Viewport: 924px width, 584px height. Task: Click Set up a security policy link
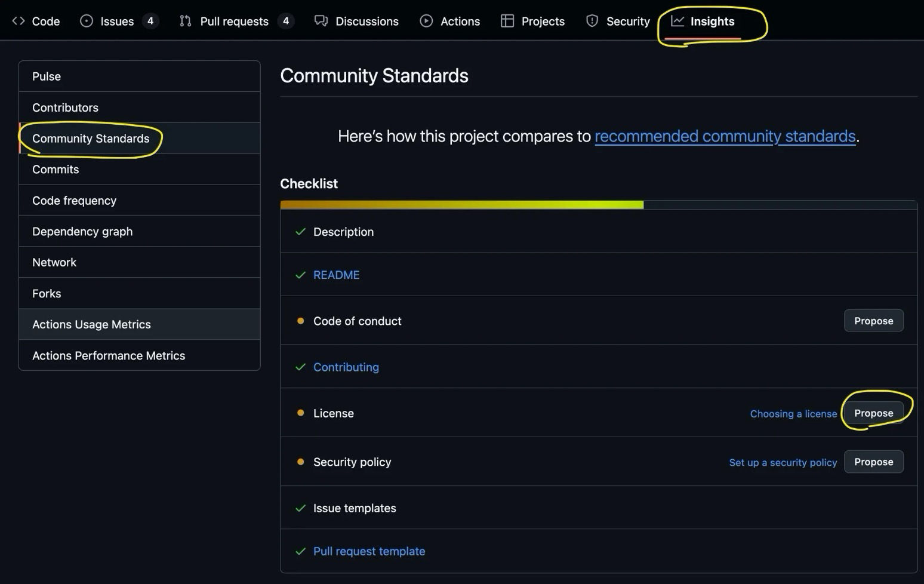(783, 462)
